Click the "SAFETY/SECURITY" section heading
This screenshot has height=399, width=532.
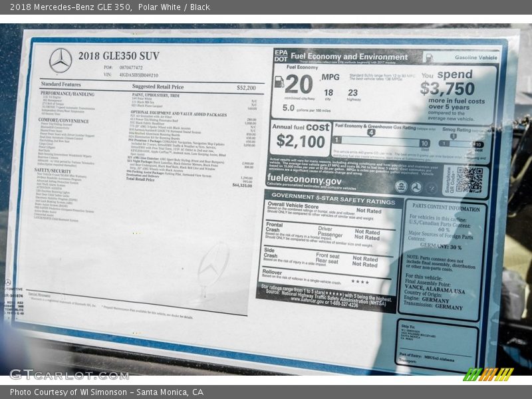click(53, 171)
